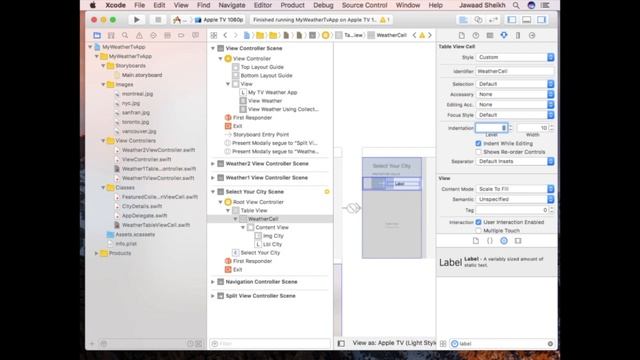
Task: Open the Editor menu
Action: tap(263, 5)
